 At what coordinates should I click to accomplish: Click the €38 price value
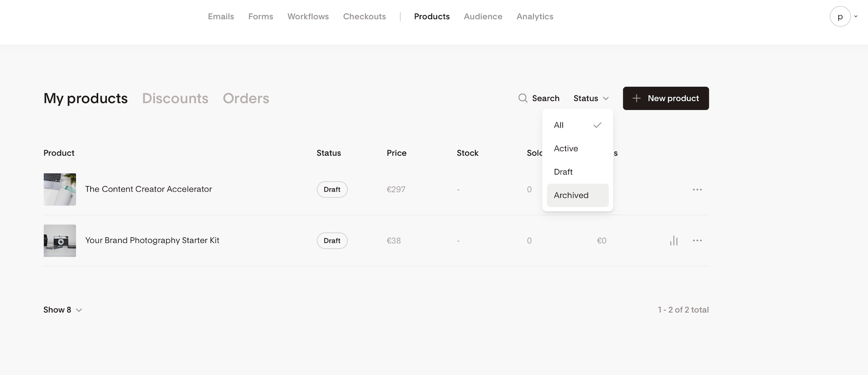click(x=394, y=241)
